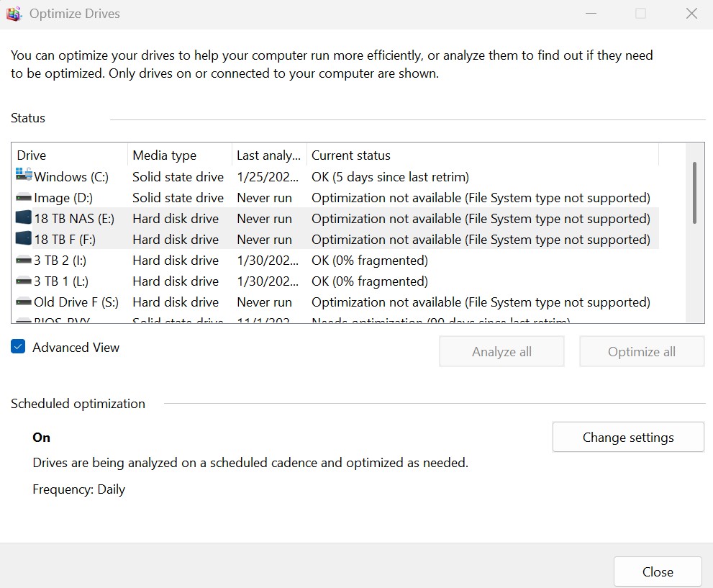Screen dimensions: 713x588
Task: Click the 18 TB NAS (E:) drive icon
Action: pos(24,218)
